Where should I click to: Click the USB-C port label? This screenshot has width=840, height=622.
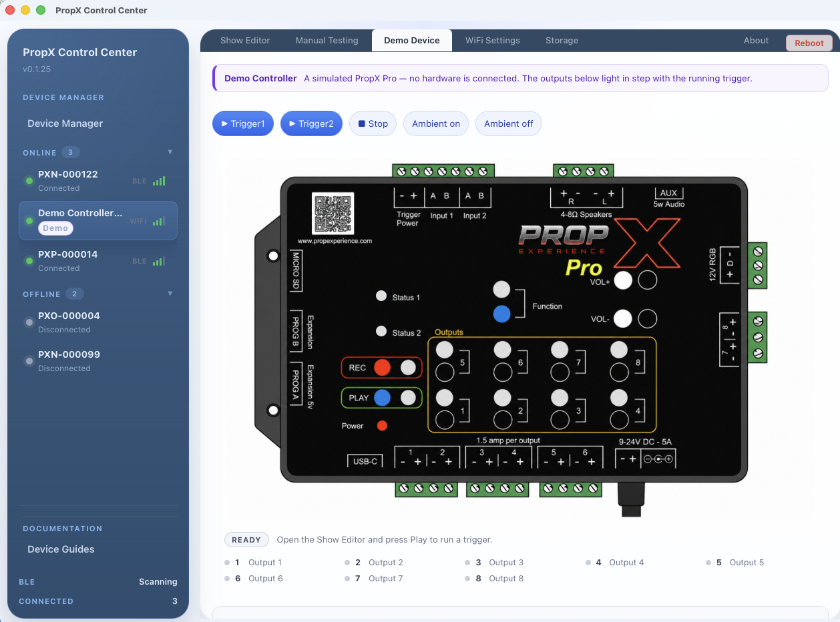point(365,461)
